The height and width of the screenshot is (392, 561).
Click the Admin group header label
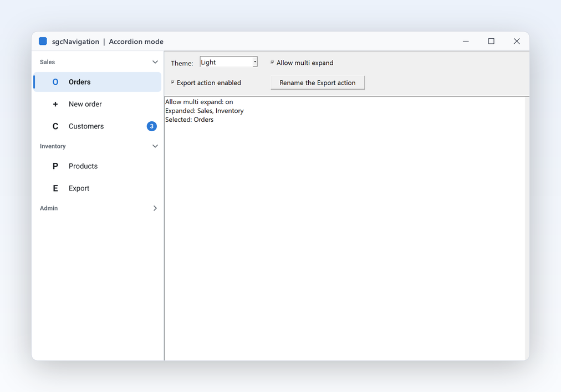[x=49, y=208]
